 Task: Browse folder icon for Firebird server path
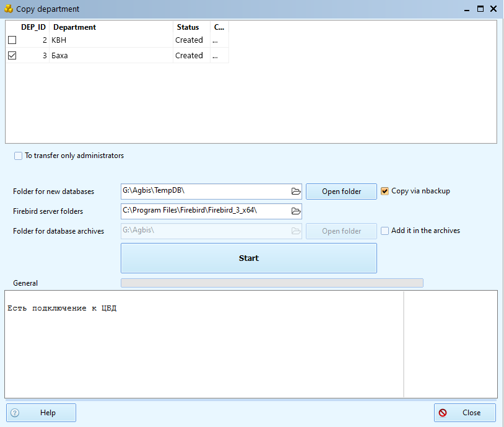pos(296,211)
